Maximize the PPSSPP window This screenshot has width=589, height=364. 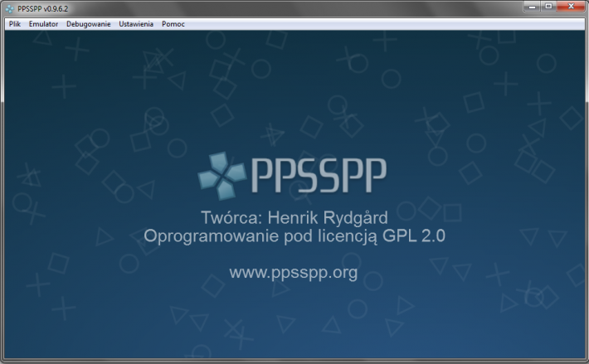coord(548,7)
